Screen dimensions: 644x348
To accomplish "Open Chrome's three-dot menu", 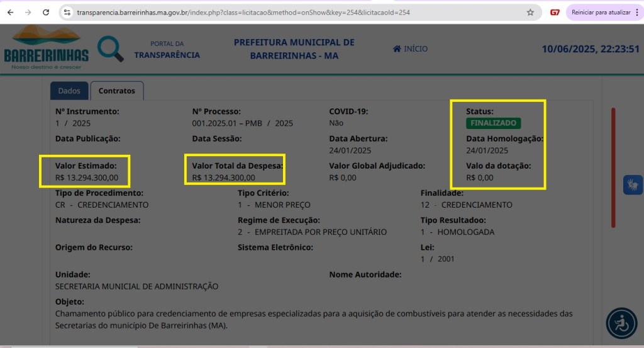I will [637, 13].
